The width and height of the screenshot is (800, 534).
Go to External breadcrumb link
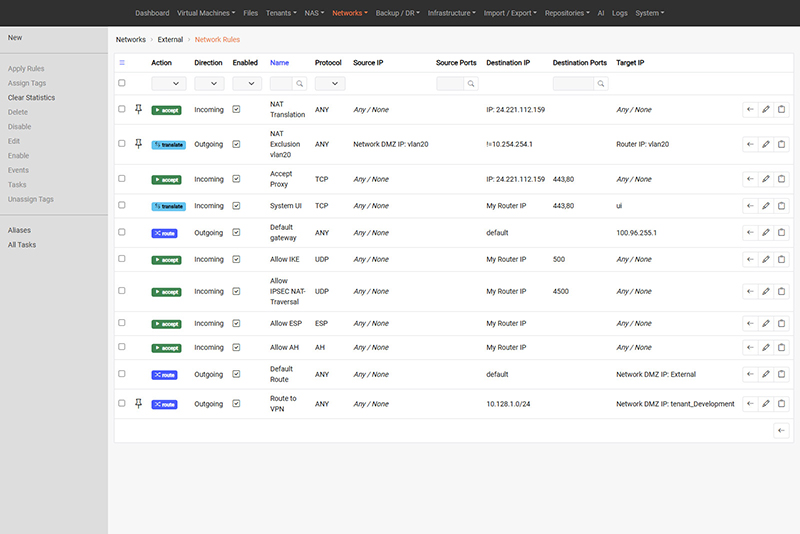point(170,39)
